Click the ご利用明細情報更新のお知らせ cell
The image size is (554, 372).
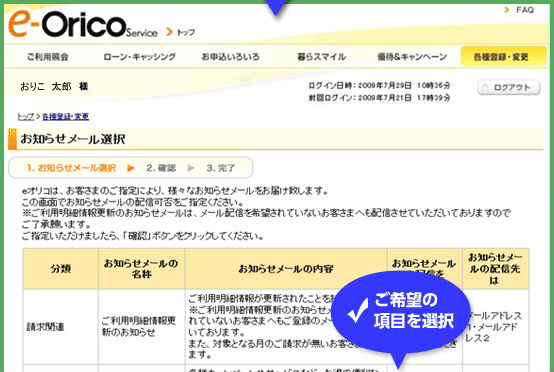coord(141,327)
